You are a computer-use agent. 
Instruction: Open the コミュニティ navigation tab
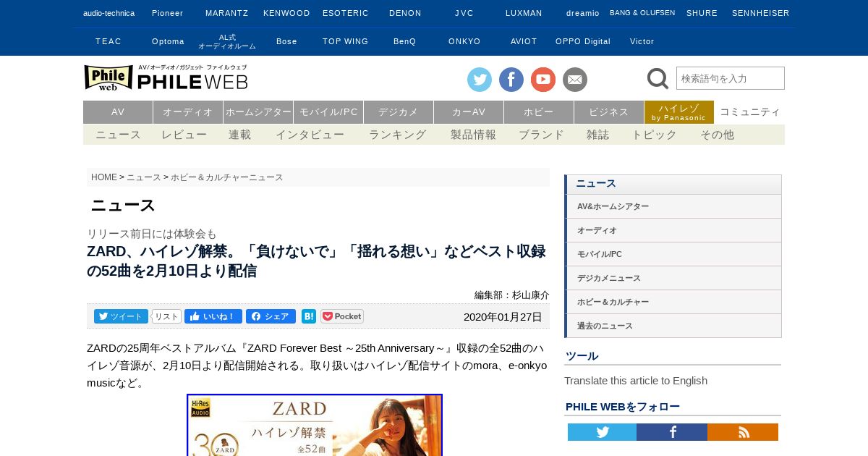click(x=750, y=112)
